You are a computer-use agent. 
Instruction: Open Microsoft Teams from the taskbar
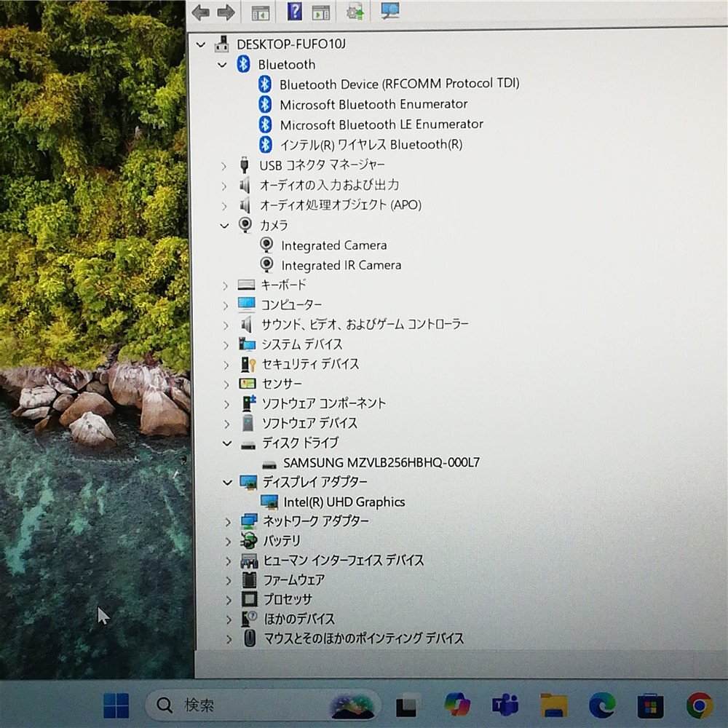[505, 705]
